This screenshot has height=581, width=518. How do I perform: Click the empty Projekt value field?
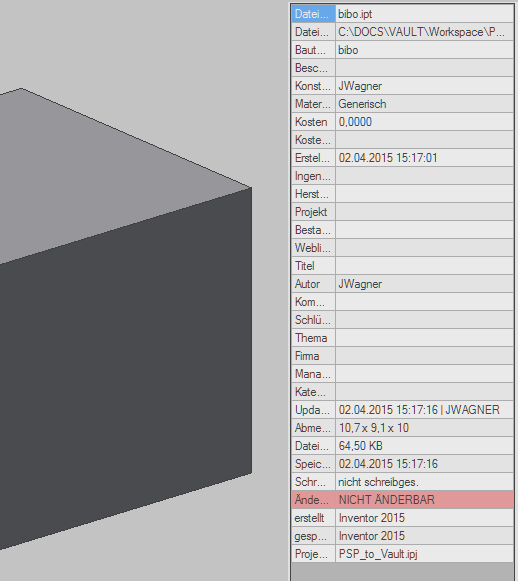click(424, 212)
